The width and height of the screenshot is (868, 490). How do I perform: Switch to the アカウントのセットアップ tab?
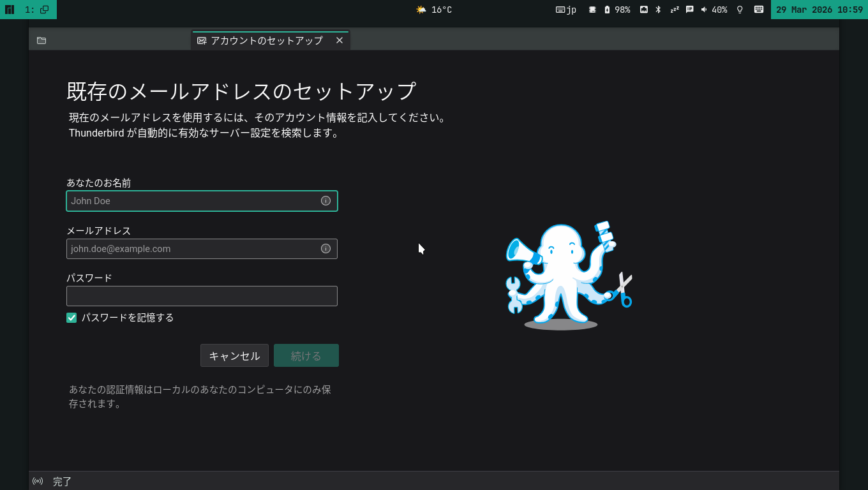coord(268,40)
